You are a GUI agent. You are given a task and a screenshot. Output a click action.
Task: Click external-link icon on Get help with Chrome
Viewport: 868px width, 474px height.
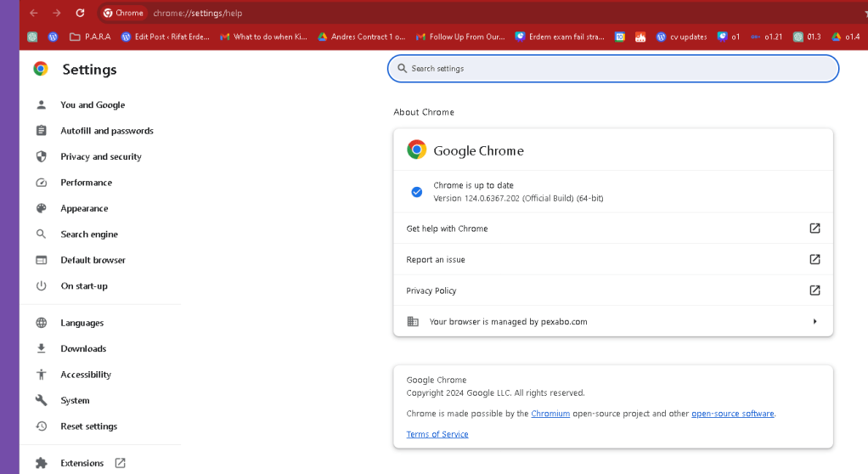point(814,229)
